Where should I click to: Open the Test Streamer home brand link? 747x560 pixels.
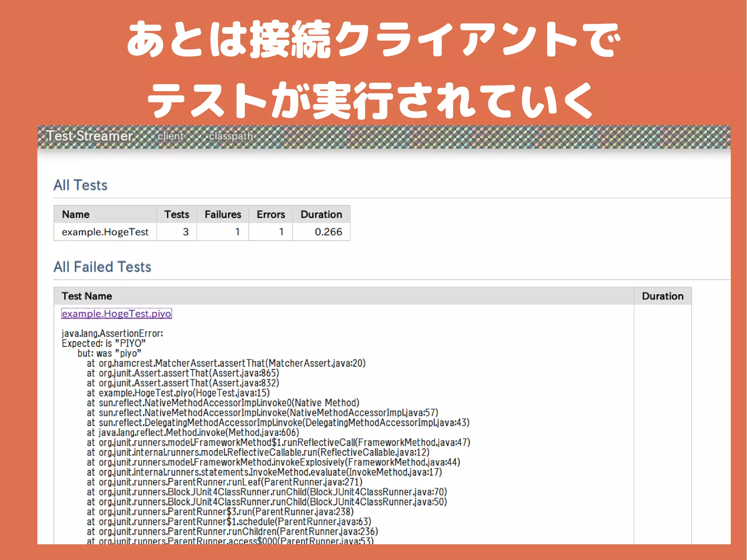89,136
